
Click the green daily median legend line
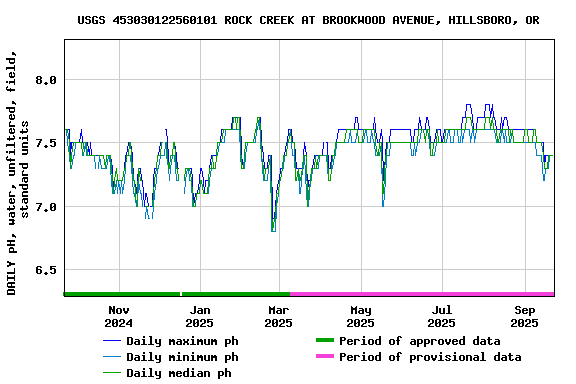click(112, 373)
